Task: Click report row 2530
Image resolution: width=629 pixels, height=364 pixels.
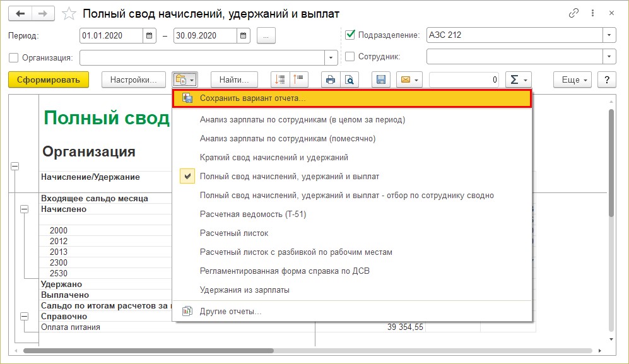Action: tap(59, 273)
